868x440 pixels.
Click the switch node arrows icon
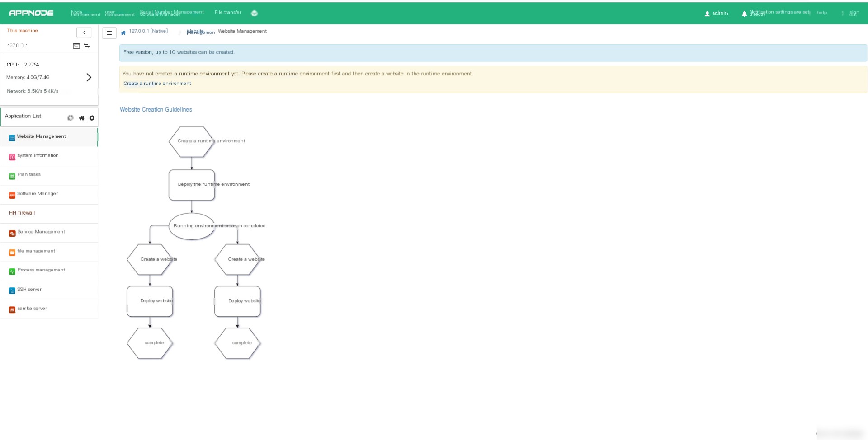point(87,46)
